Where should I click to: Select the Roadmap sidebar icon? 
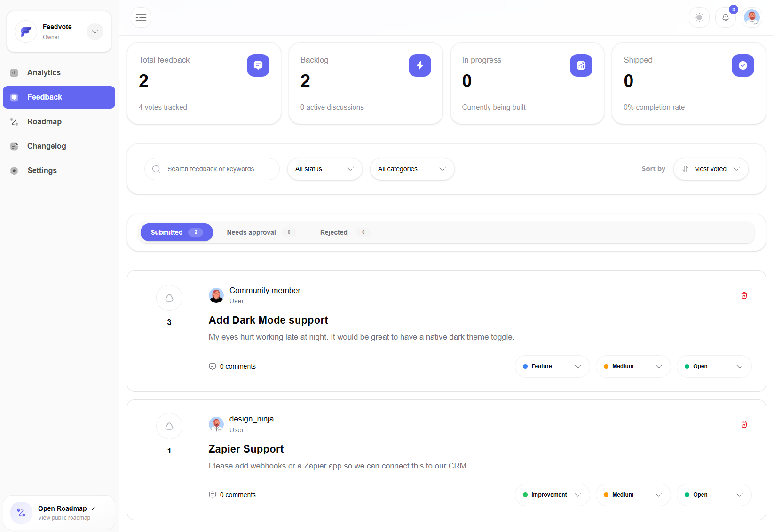pyautogui.click(x=14, y=121)
